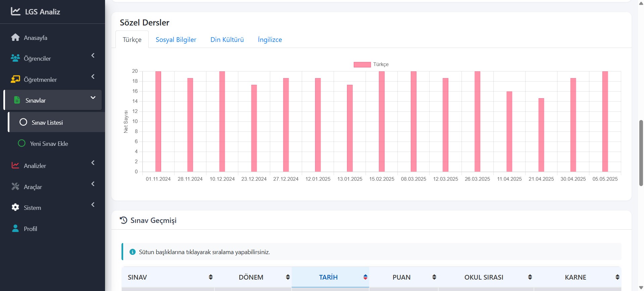The height and width of the screenshot is (291, 644).
Task: Toggle the Türkçe legend series visibility
Action: [x=362, y=64]
